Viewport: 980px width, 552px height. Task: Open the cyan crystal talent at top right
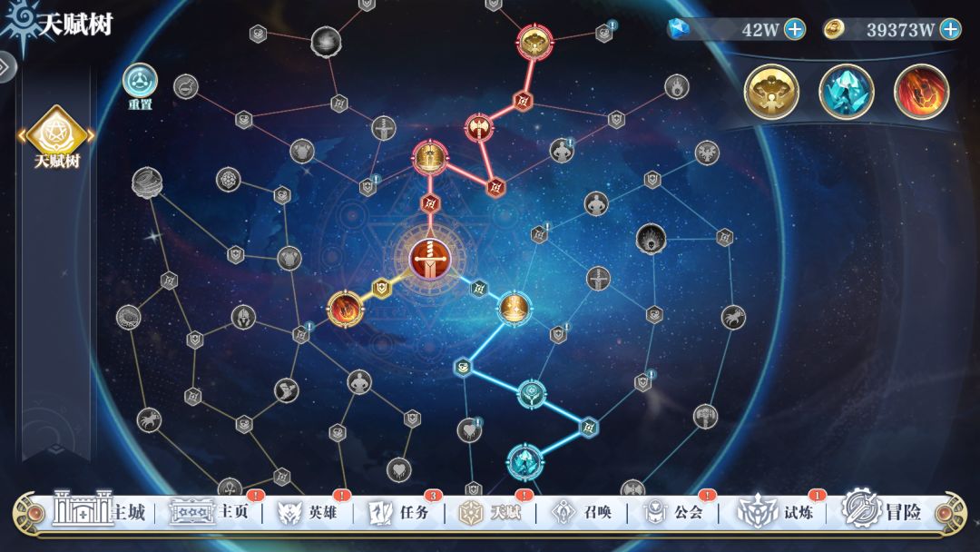[847, 92]
